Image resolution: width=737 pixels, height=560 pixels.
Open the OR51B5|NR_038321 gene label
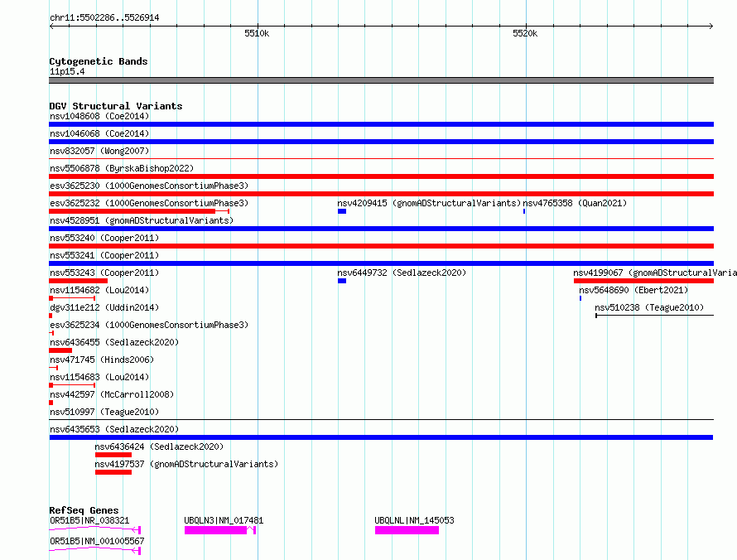(89, 520)
